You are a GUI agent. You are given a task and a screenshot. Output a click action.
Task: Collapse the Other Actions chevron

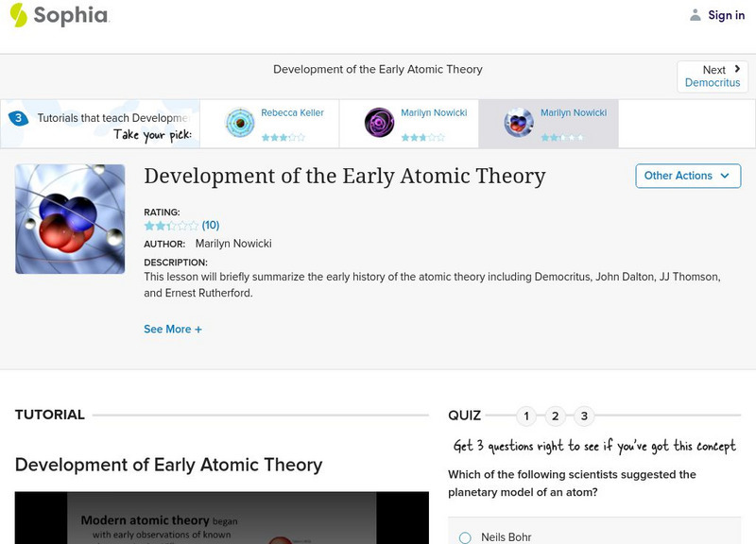click(724, 176)
